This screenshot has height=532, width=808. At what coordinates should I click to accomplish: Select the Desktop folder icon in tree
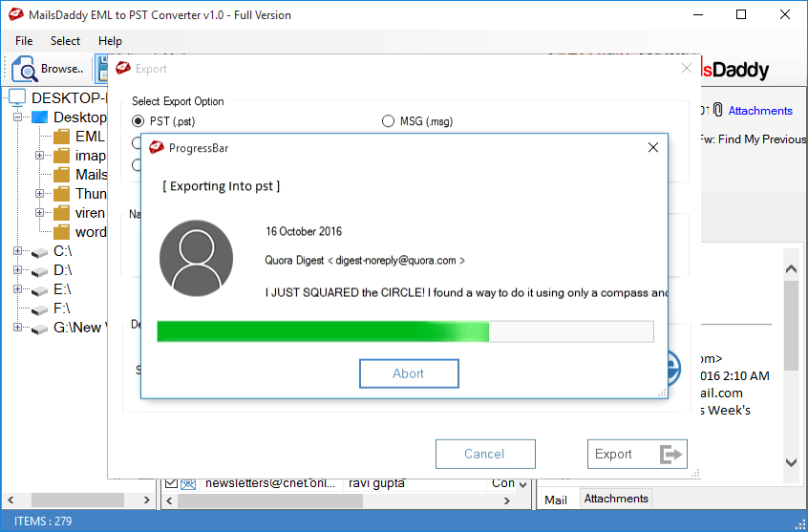point(40,117)
